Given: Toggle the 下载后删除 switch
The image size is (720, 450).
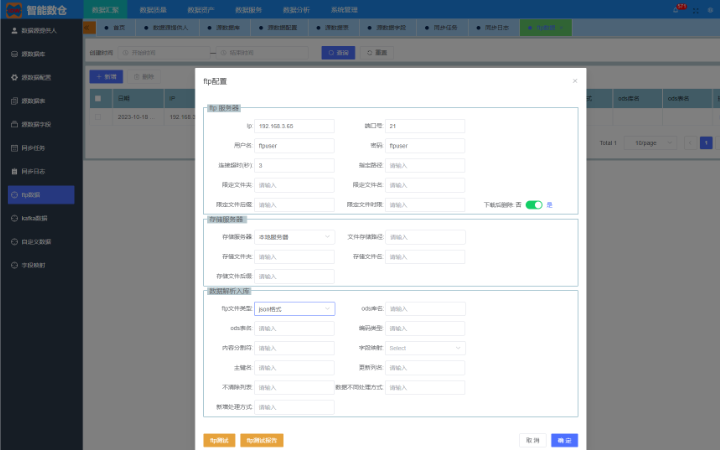Looking at the screenshot, I should coord(534,205).
